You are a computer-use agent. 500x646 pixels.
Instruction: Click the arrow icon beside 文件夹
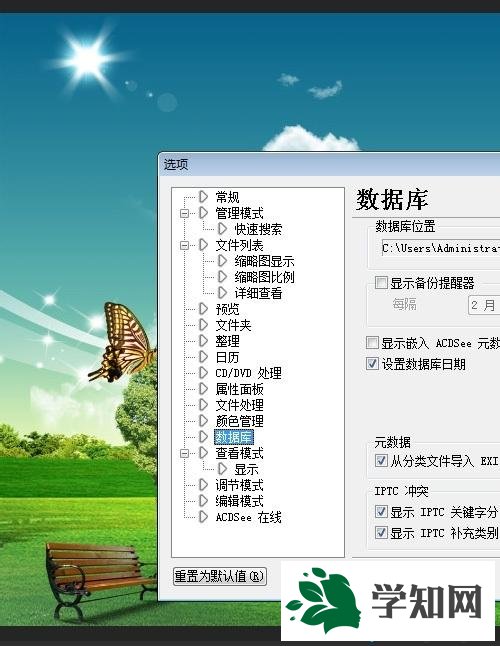(x=203, y=325)
